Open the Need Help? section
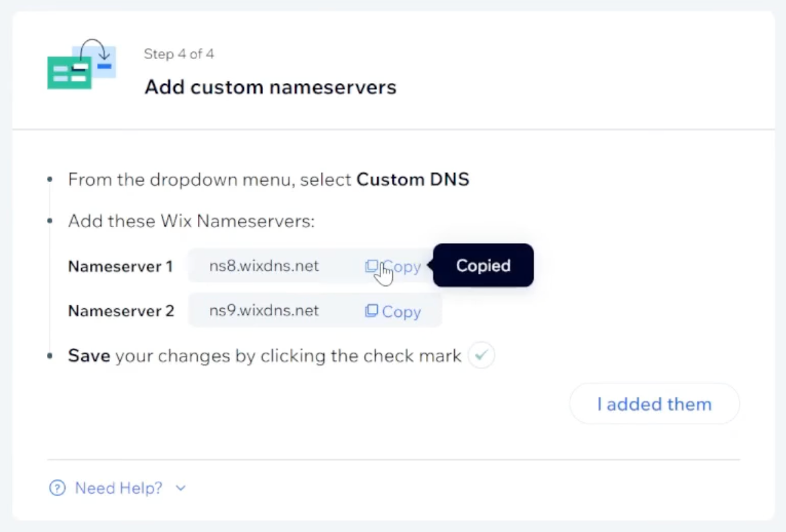The width and height of the screenshot is (786, 532). (x=118, y=488)
